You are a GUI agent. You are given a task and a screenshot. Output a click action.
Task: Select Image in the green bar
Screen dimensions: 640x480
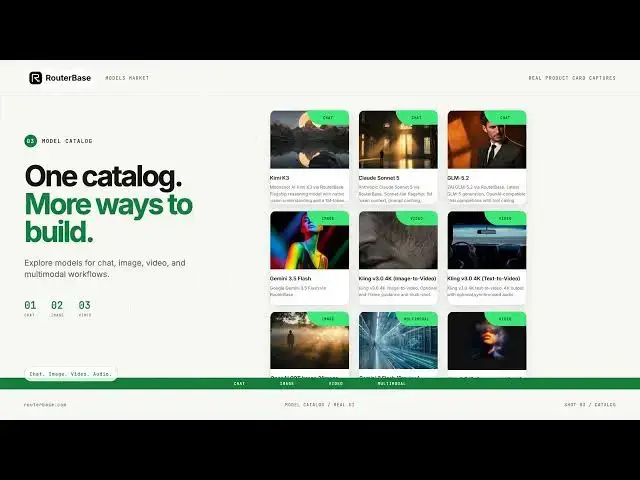[287, 384]
